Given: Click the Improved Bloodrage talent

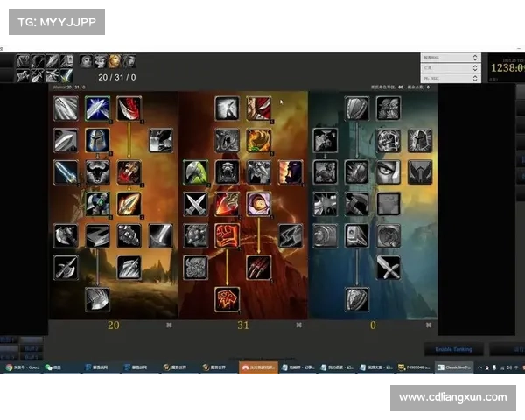Looking at the screenshot, I should pos(325,140).
